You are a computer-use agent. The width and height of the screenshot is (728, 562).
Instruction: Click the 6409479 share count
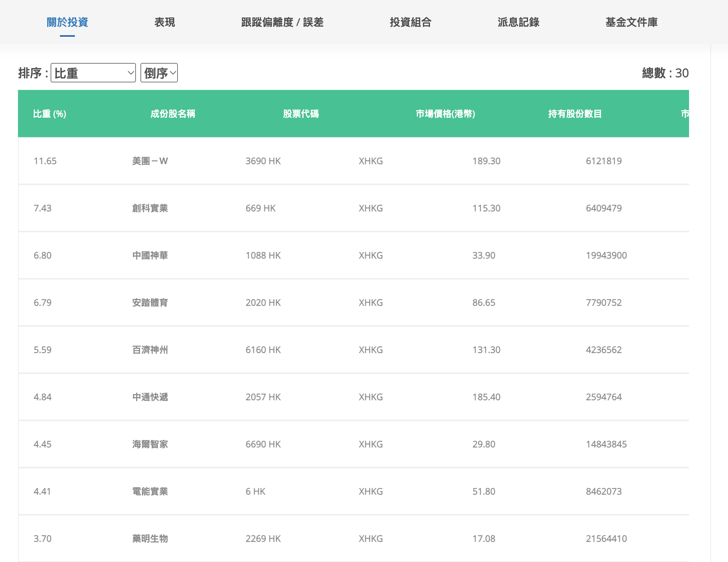[604, 208]
